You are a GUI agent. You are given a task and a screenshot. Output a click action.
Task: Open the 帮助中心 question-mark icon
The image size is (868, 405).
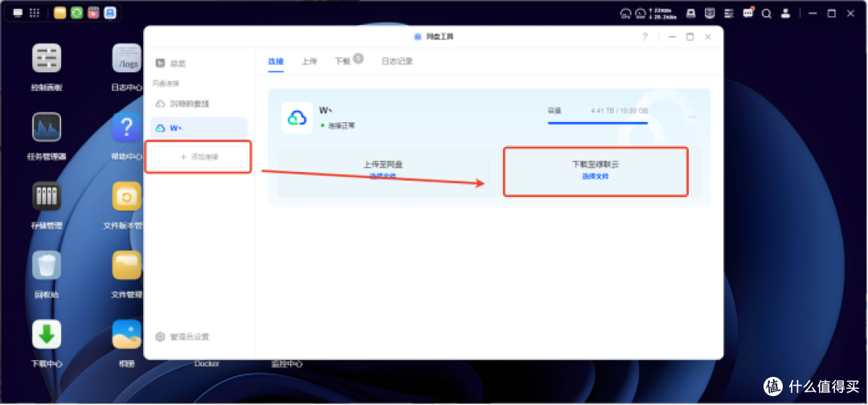click(x=127, y=127)
